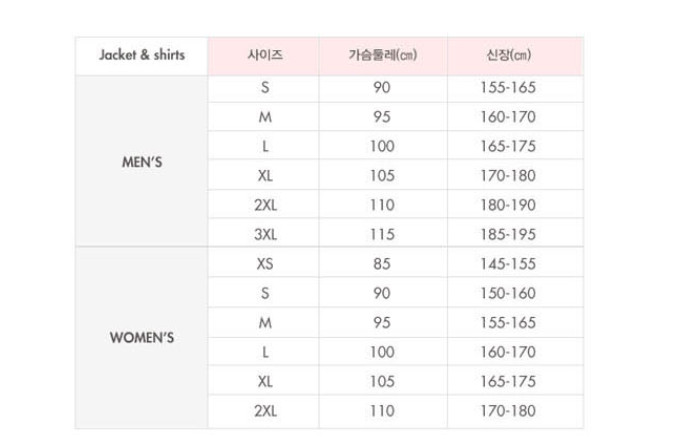Screen dimensions: 683x442
Task: Click the women's M size cell
Action: tap(264, 323)
